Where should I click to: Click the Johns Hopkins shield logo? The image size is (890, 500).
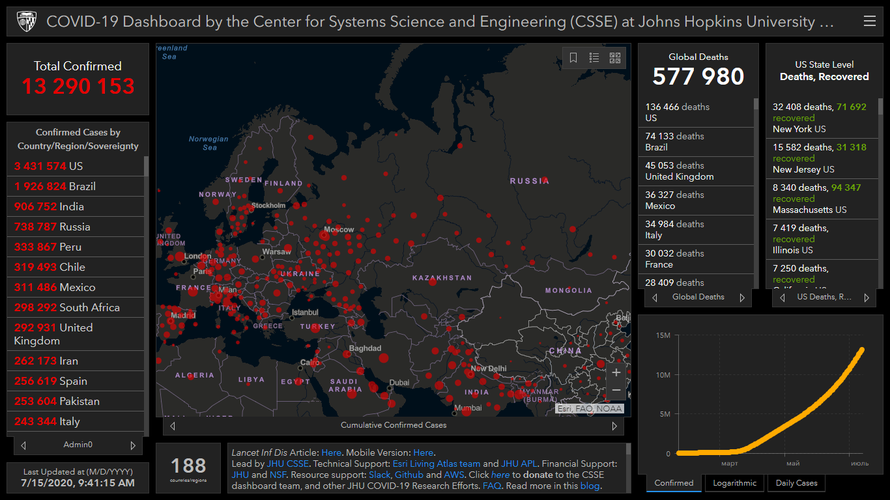tap(26, 21)
